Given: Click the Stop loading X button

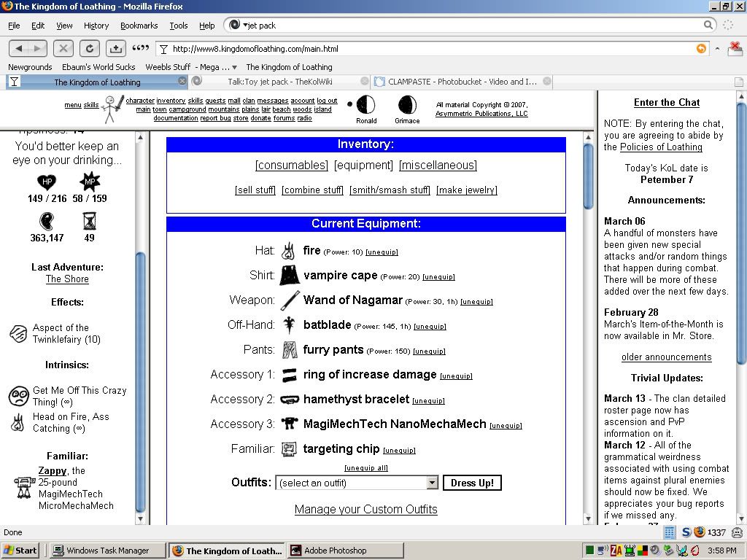Looking at the screenshot, I should (63, 48).
